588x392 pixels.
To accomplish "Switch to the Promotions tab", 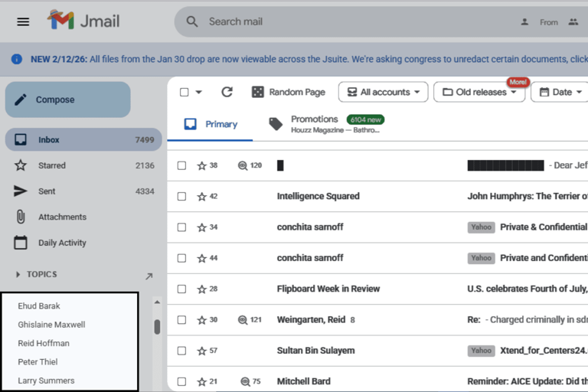I will pyautogui.click(x=326, y=124).
